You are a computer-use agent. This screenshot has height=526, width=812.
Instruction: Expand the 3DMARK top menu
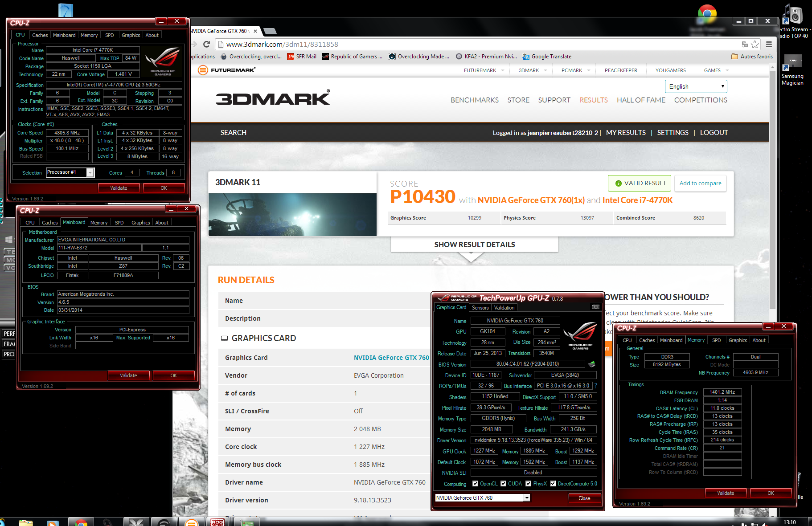pyautogui.click(x=533, y=70)
